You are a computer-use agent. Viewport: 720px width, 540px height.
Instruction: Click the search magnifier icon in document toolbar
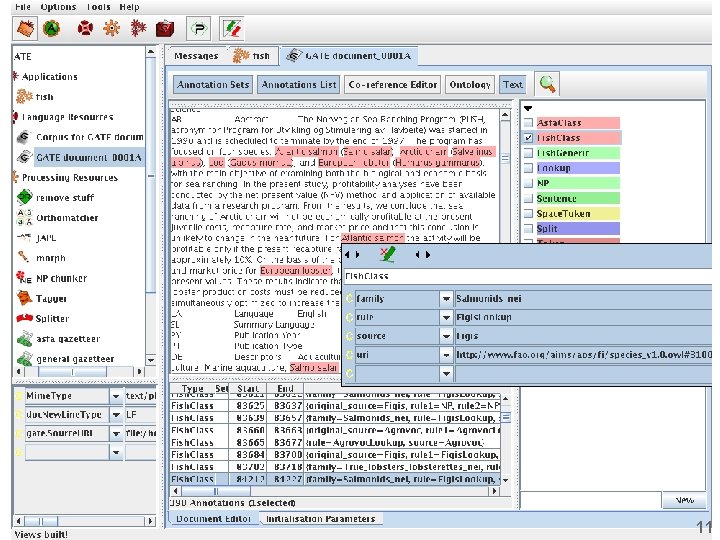(x=547, y=84)
